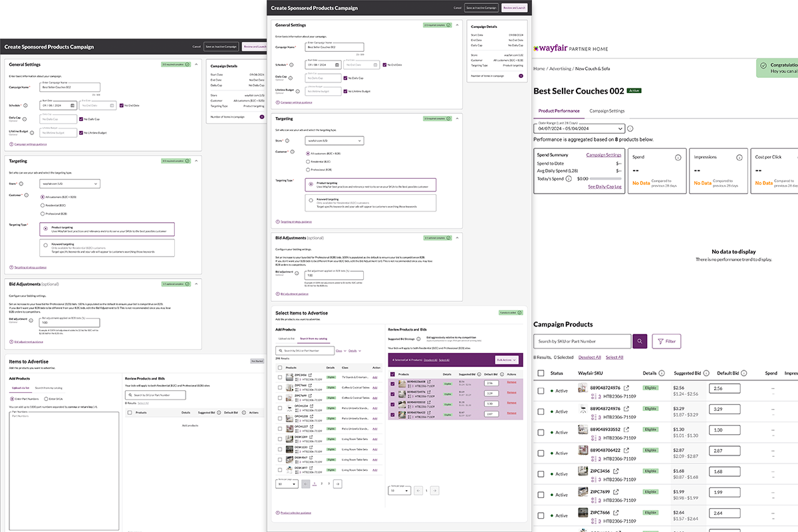Screen dimensions: 798x532
Task: Open the external link icon beside ZIPC7666 in Campaign Products
Action: point(616,513)
